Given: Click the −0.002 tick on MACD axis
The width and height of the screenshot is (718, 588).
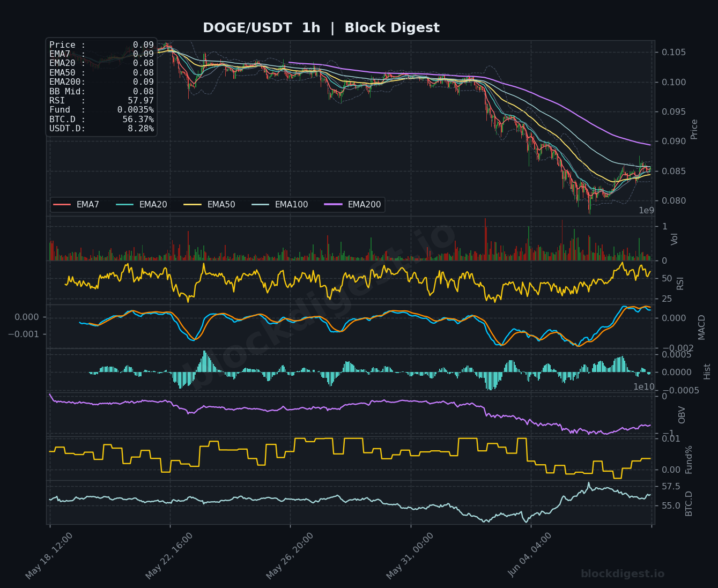Looking at the screenshot, I should point(677,348).
